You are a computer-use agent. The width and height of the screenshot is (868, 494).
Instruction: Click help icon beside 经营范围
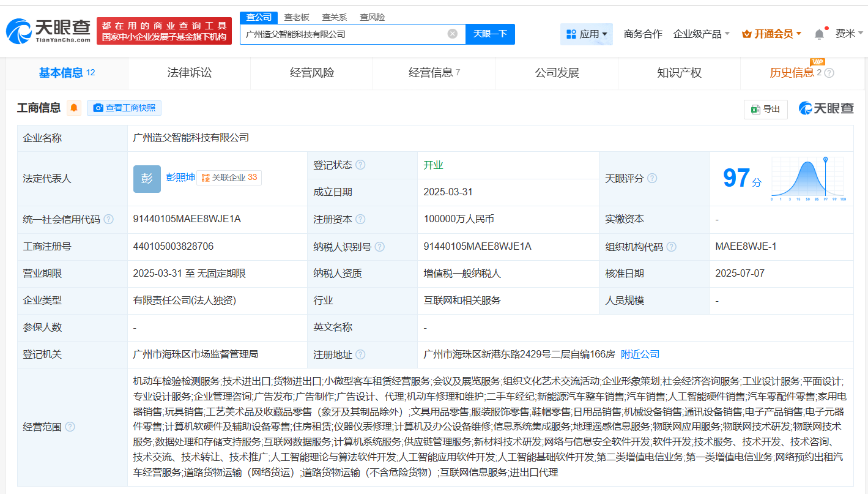pyautogui.click(x=70, y=427)
